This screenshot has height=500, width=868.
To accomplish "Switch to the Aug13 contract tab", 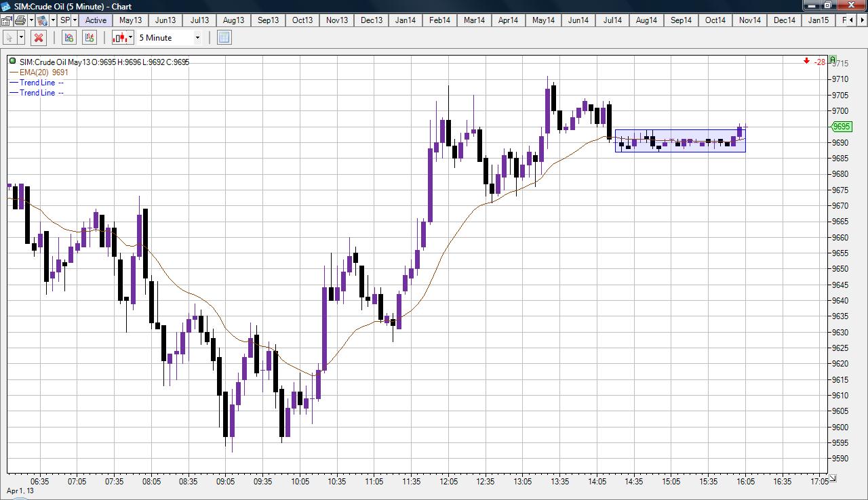I will pos(233,20).
